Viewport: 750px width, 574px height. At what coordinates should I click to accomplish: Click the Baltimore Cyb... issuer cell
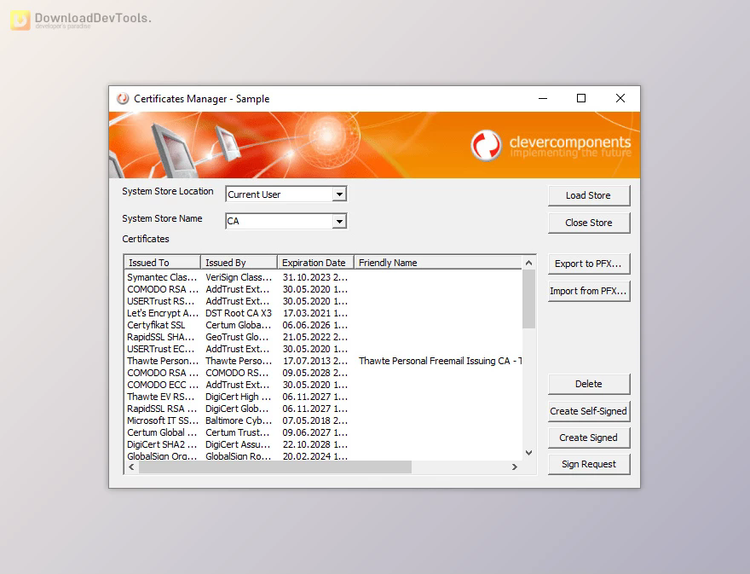click(238, 421)
